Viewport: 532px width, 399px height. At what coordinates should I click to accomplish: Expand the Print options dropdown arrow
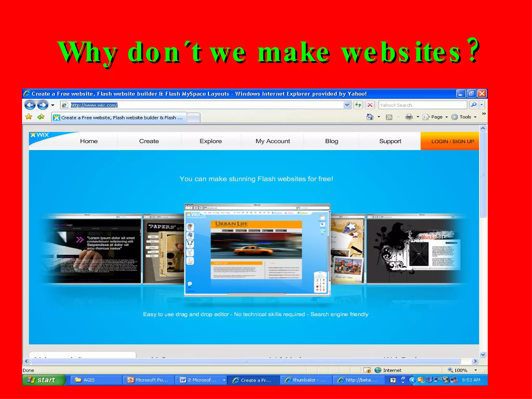418,117
